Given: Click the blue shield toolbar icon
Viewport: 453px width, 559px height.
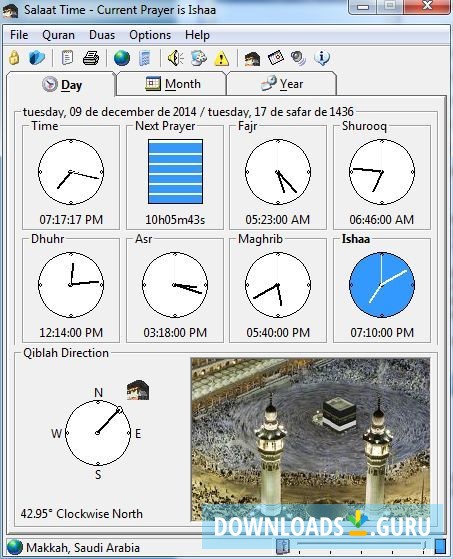Looking at the screenshot, I should coord(37,58).
